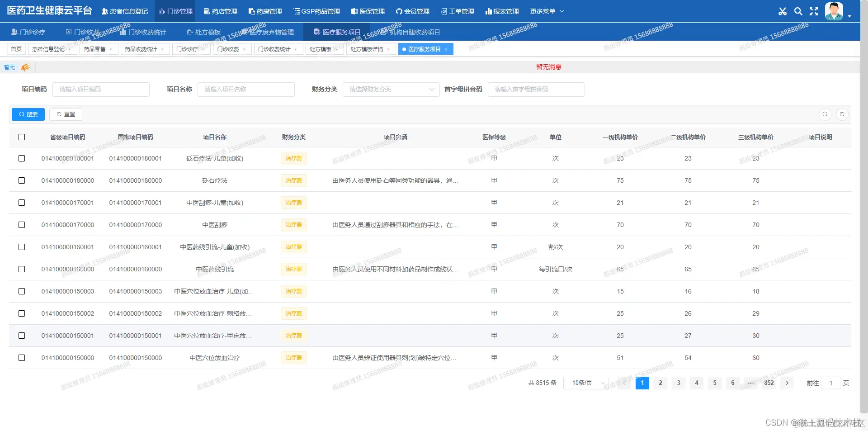868x431 pixels.
Task: Refresh the table with the circular refresh icon
Action: (x=842, y=114)
